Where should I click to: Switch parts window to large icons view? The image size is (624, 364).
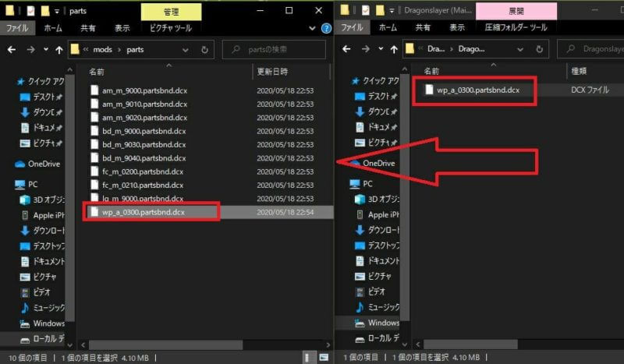coord(324,357)
